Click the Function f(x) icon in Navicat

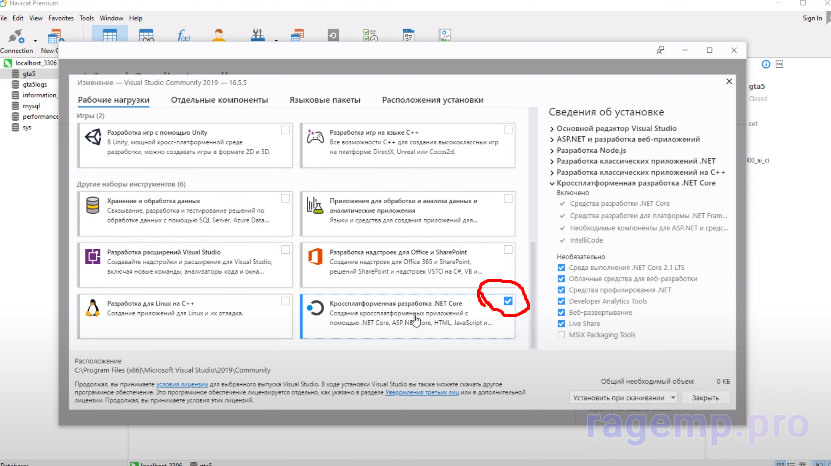183,36
